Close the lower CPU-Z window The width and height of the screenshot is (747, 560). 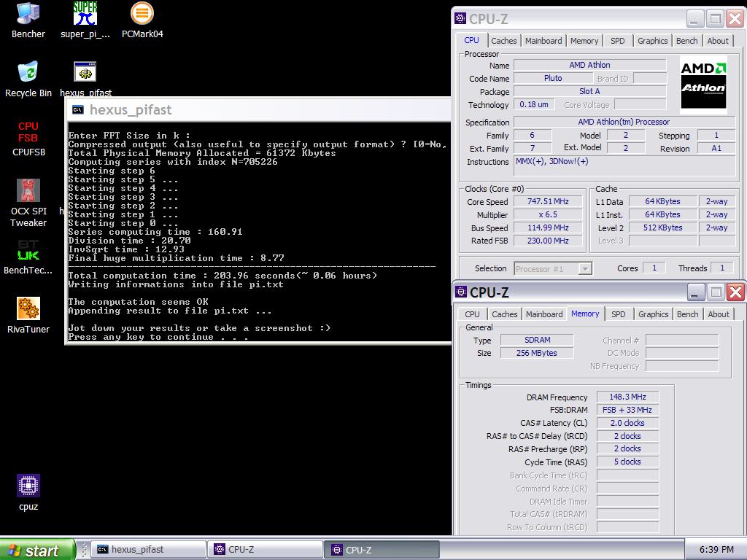(x=735, y=292)
